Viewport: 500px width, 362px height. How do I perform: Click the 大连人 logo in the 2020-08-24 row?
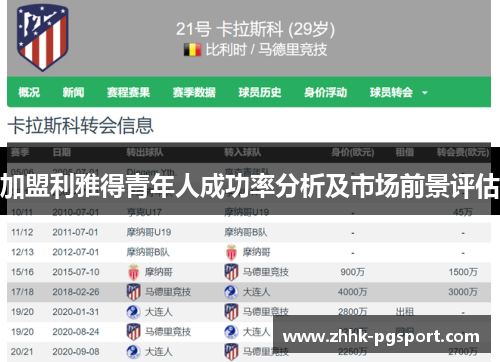pos(231,332)
